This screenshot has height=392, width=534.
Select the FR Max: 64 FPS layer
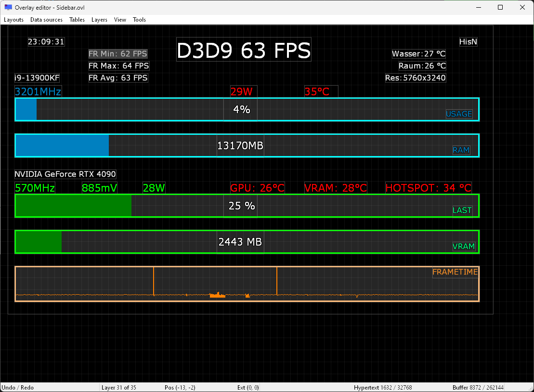[118, 65]
